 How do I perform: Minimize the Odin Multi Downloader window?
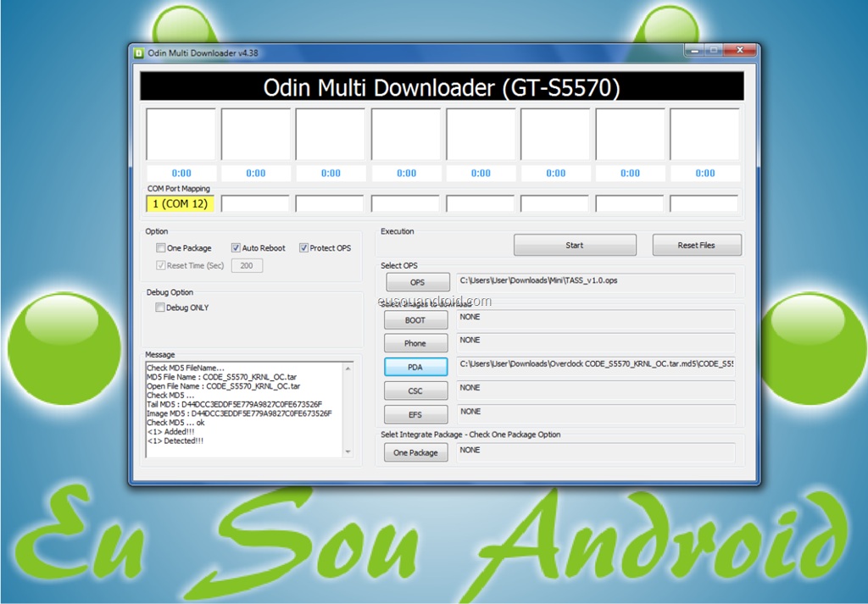(694, 50)
